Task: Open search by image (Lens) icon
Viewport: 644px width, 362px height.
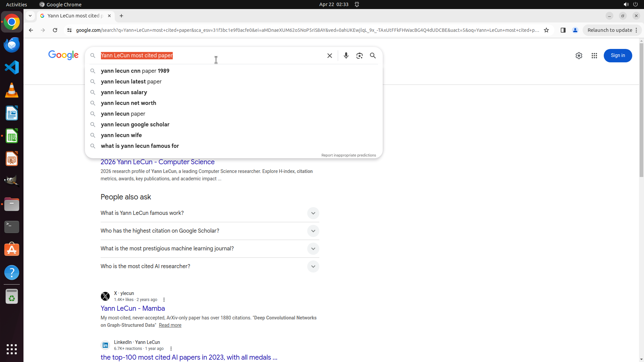Action: [x=359, y=56]
